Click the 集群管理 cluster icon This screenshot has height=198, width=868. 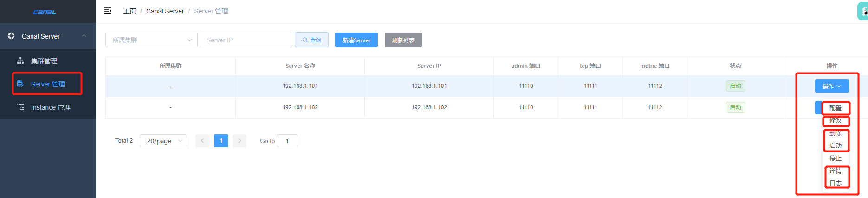tap(20, 60)
